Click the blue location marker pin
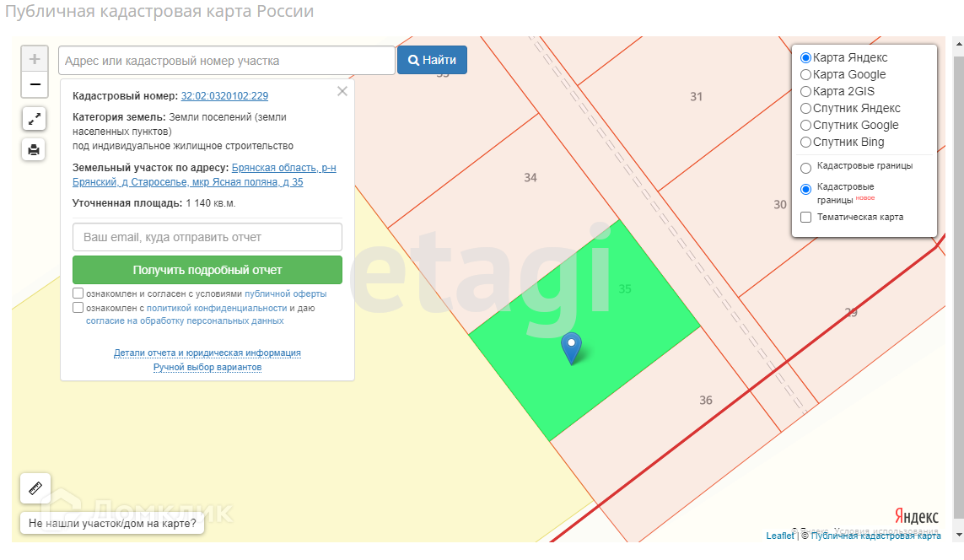 (x=572, y=348)
